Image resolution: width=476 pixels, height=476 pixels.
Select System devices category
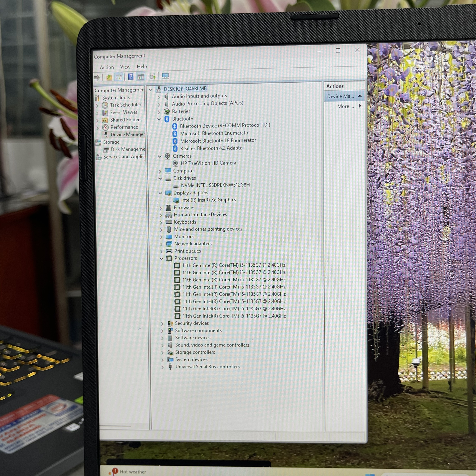coord(191,360)
